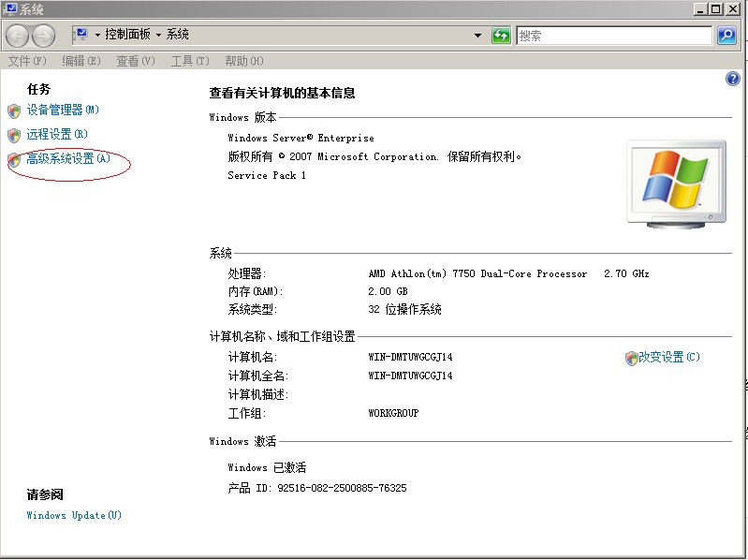The height and width of the screenshot is (560, 748).
Task: Click the magnifier search button
Action: click(726, 36)
